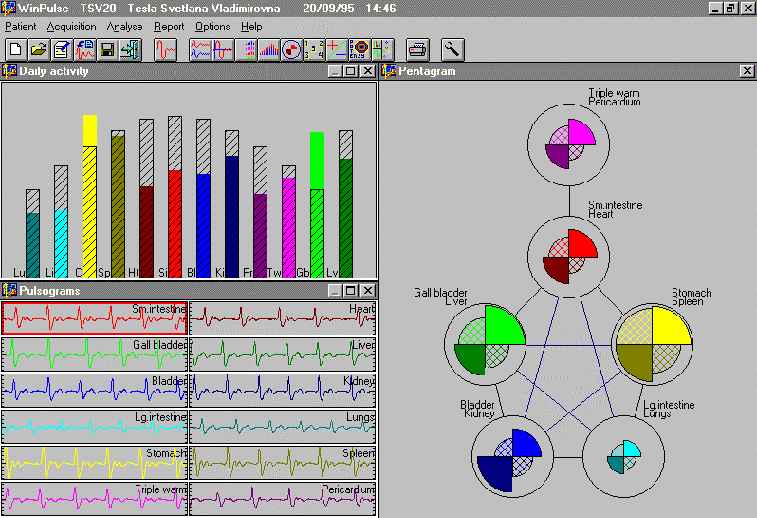
Task: Click the red and blue dual-wave icon
Action: 201,49
